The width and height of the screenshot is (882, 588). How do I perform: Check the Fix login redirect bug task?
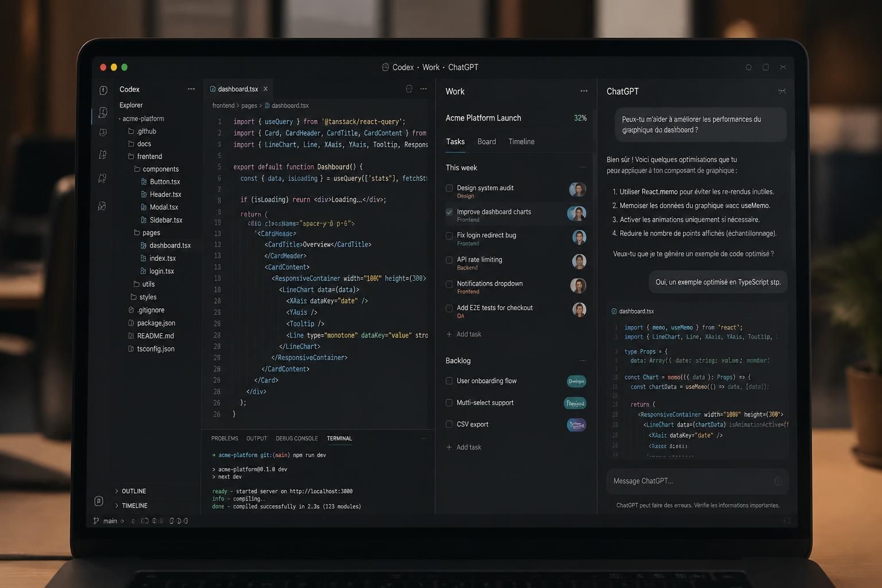449,235
